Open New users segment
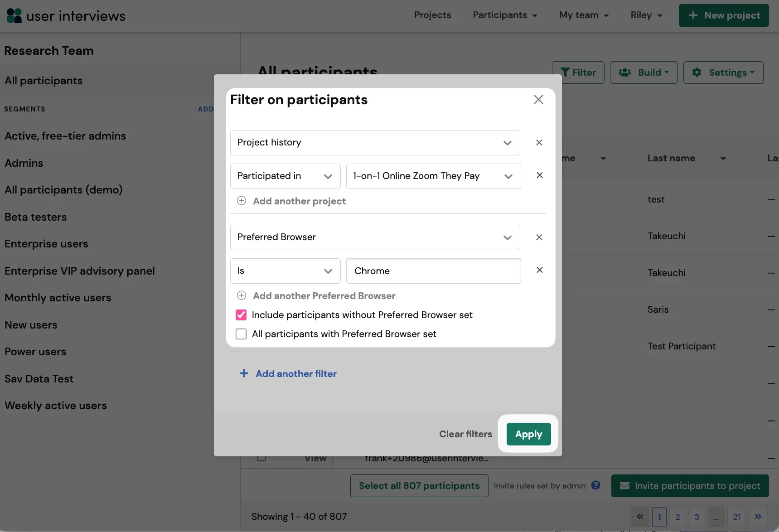 [x=31, y=325]
